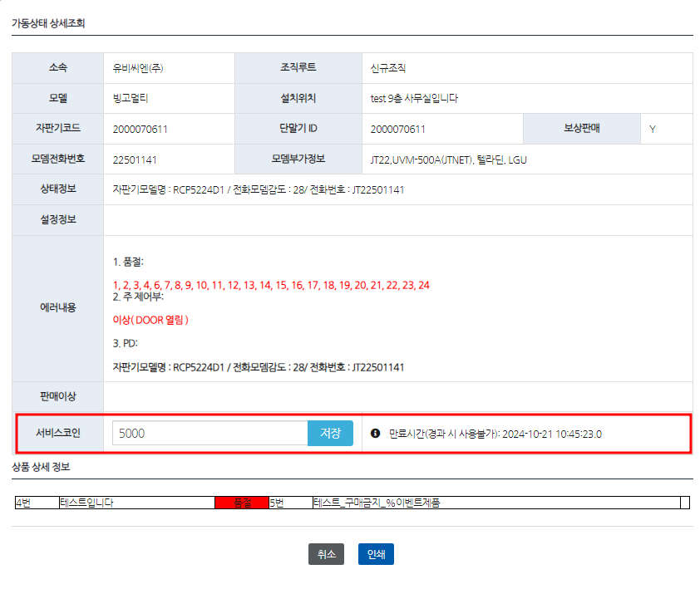Click the 모뎀전화번호 value 22501141
Viewport: 700px width, 589px height.
[134, 159]
